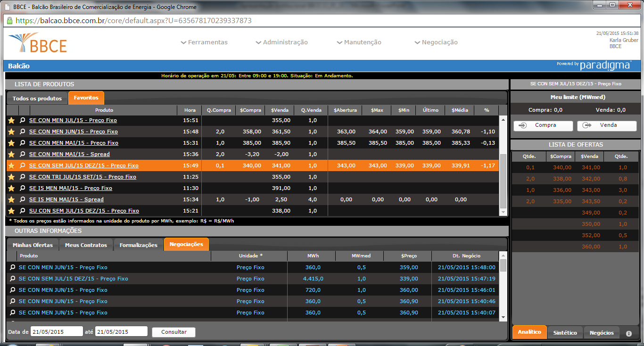Click the Data de start date field
Viewport: 644px width, 346px height.
click(57, 331)
